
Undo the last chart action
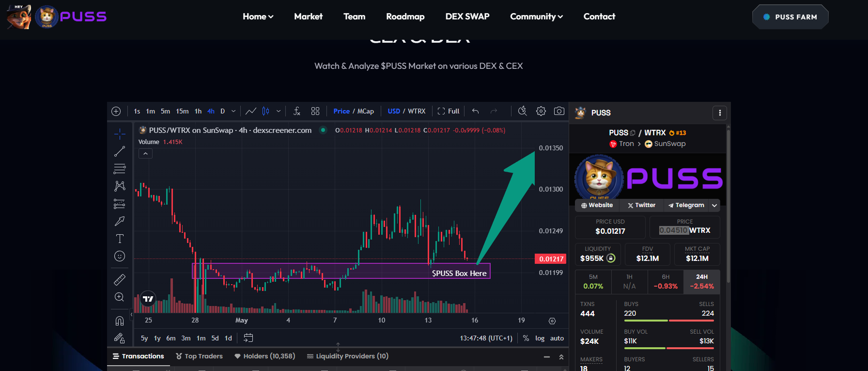476,111
